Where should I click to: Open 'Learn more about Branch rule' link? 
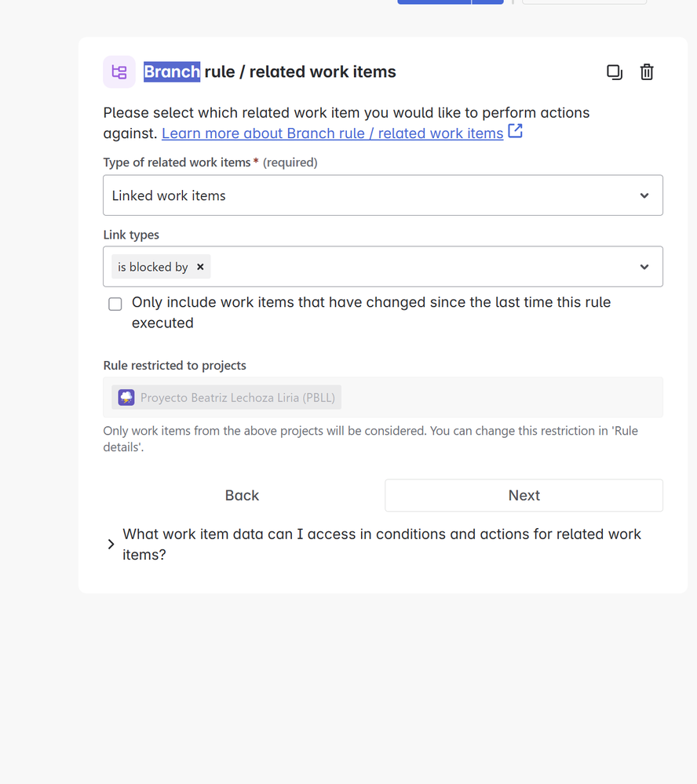tap(333, 133)
